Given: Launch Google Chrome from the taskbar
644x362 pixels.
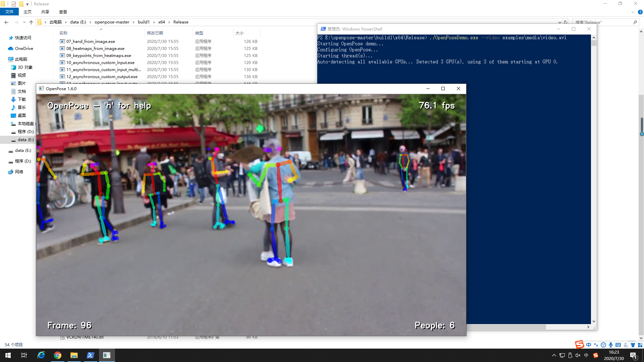Looking at the screenshot, I should [58, 355].
